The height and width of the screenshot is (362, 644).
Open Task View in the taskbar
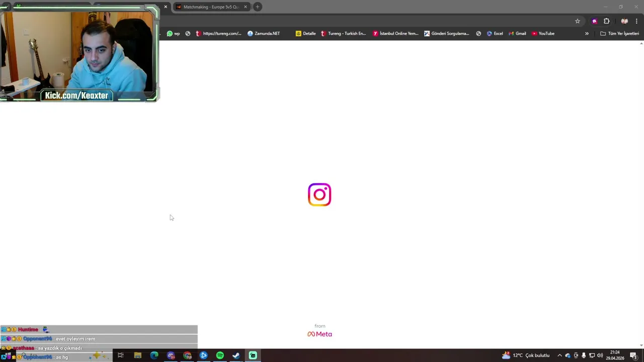tap(120, 355)
